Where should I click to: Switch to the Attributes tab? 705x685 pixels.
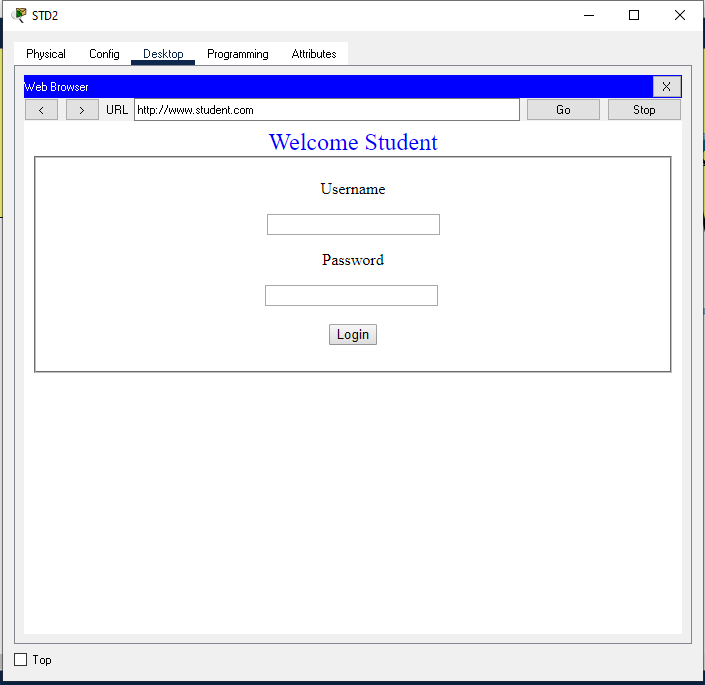(314, 54)
